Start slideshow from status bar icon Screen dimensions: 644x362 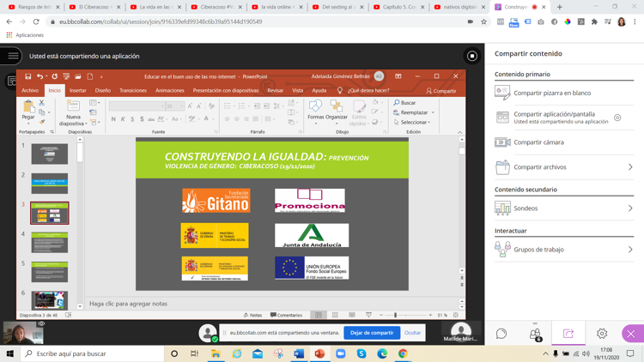[369, 315]
